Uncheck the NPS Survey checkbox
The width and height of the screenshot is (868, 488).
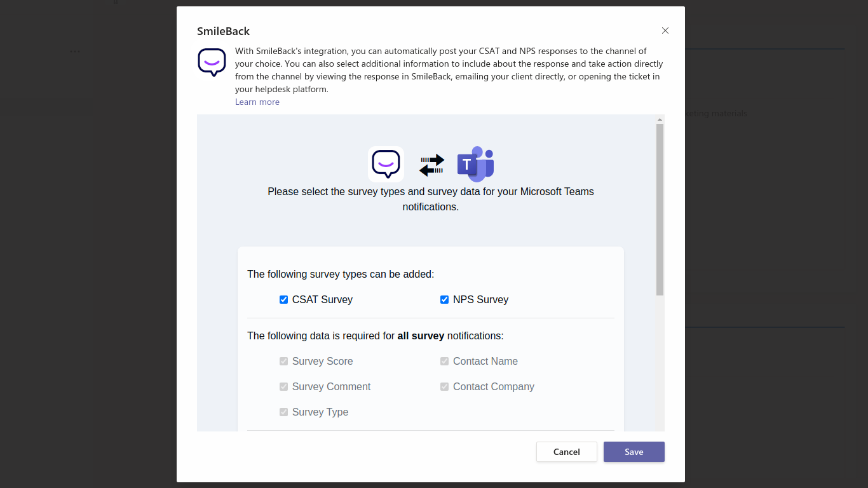click(445, 300)
